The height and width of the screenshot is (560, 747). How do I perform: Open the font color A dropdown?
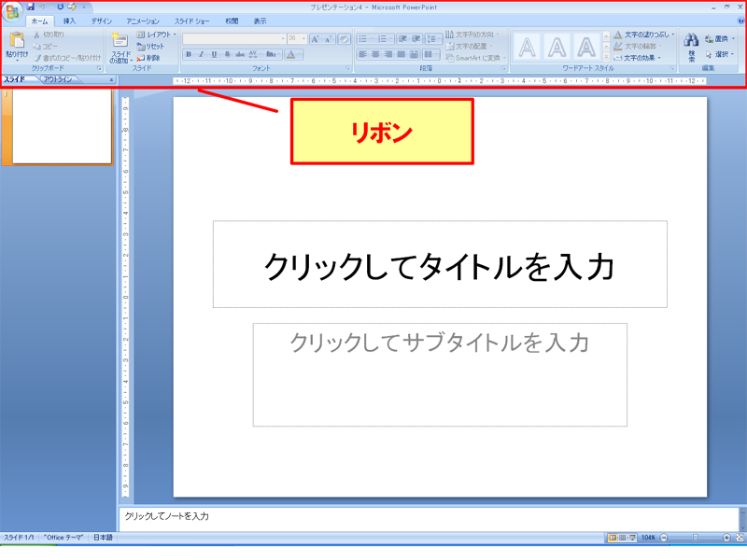(x=293, y=54)
